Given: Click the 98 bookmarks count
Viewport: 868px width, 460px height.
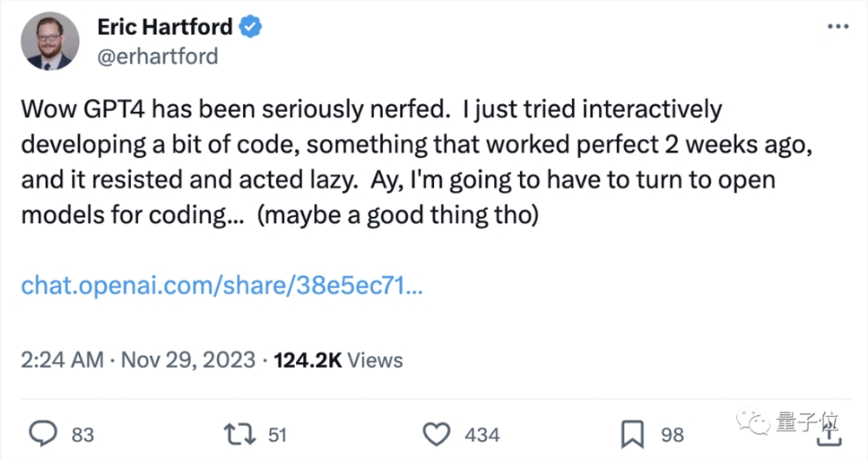Looking at the screenshot, I should 672,435.
